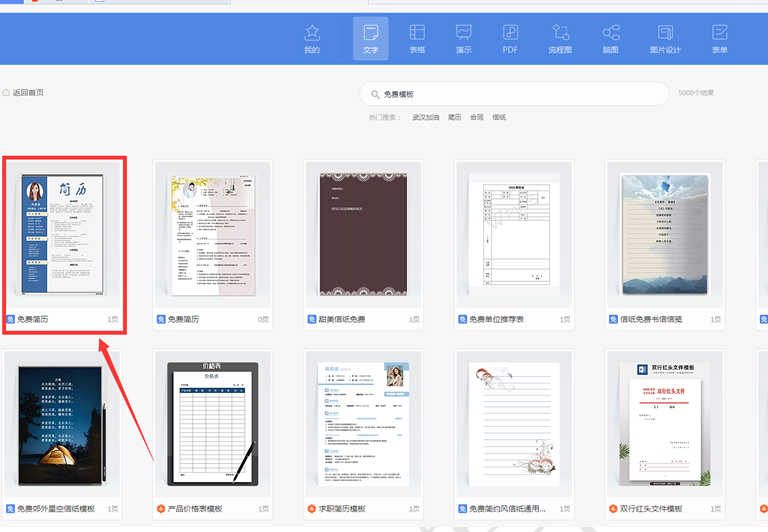
Task: Select the 脑图 mind map category
Action: tap(611, 39)
